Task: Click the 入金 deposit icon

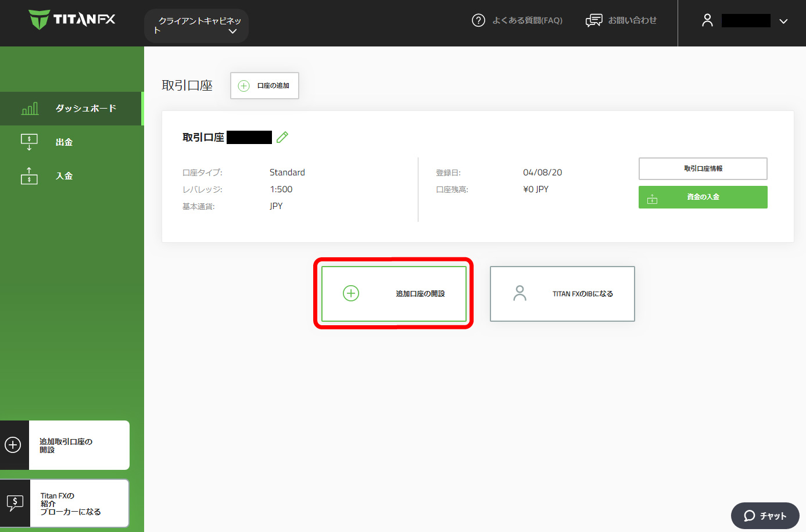Action: point(29,176)
